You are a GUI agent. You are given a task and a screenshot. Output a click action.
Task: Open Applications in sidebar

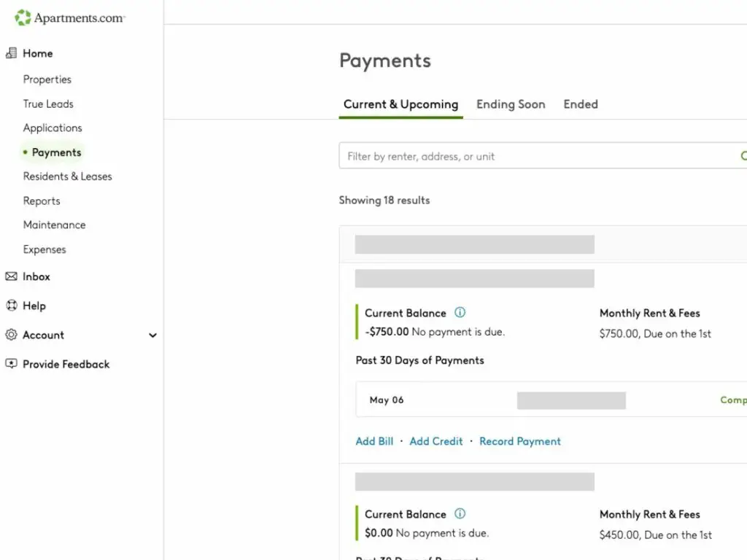(x=53, y=128)
